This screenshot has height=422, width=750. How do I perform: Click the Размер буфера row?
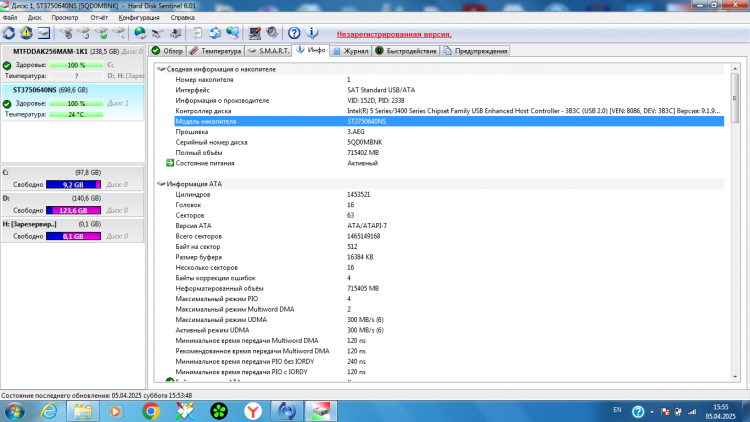449,257
